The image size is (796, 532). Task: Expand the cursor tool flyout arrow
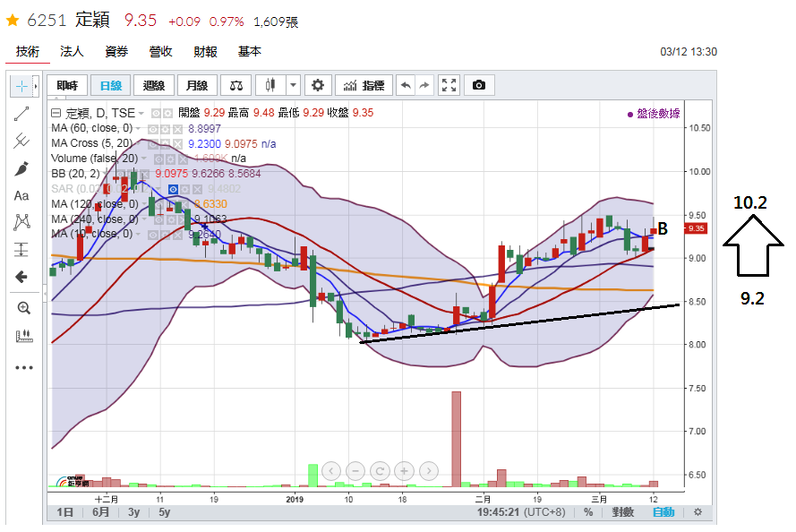coord(36,87)
